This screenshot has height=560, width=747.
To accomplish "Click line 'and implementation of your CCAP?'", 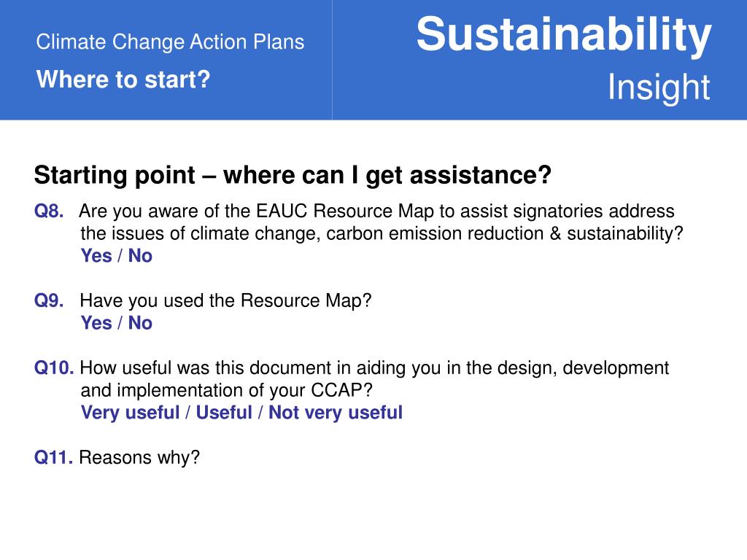I will (227, 390).
